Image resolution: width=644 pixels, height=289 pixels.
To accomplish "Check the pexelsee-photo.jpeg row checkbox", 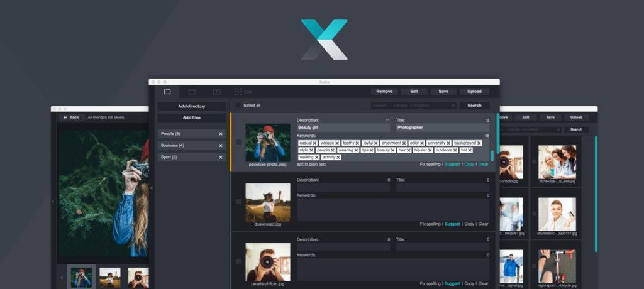I will (x=238, y=141).
